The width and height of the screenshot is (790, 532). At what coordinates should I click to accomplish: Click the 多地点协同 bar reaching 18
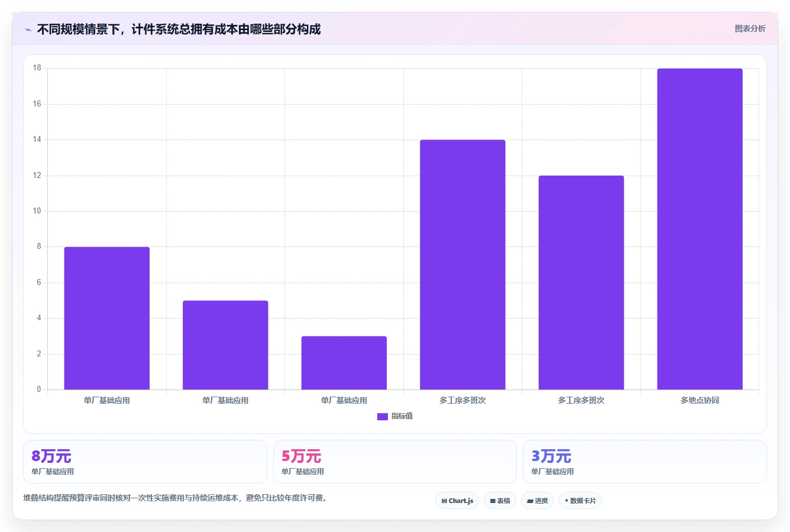click(700, 229)
